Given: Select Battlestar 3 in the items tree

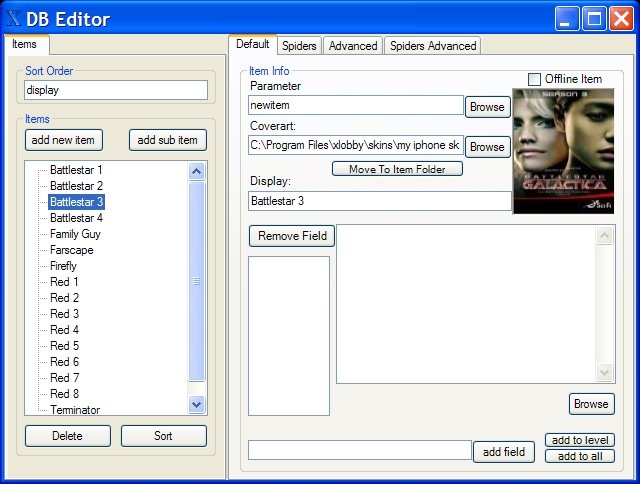Looking at the screenshot, I should [x=76, y=202].
